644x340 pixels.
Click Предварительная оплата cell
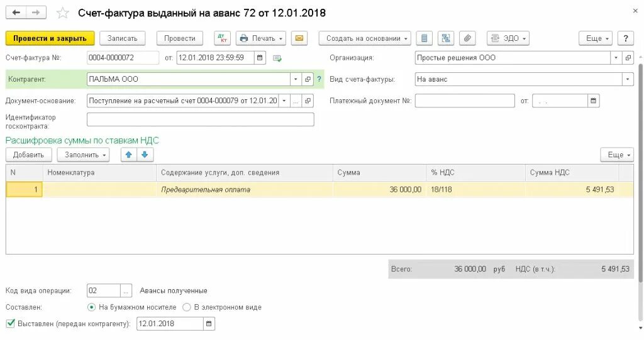[x=245, y=189]
